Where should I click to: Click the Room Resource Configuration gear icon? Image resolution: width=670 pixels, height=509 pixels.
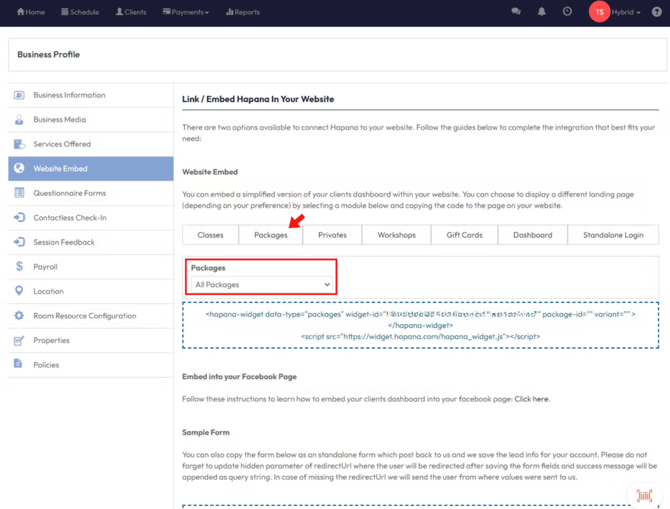coord(19,316)
